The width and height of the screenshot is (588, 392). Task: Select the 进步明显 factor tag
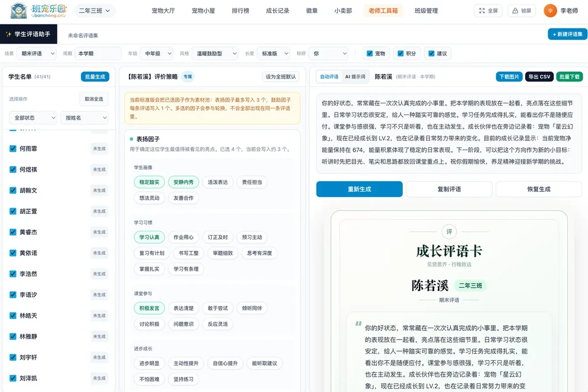click(149, 363)
